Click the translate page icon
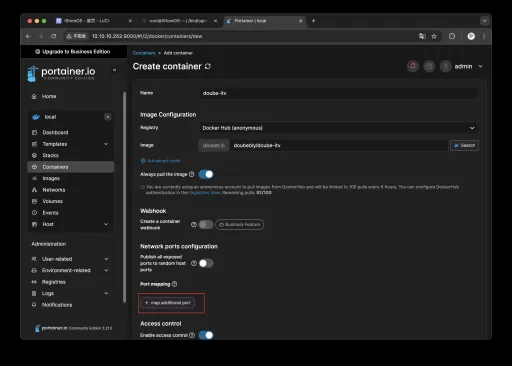This screenshot has width=512, height=366. (422, 36)
